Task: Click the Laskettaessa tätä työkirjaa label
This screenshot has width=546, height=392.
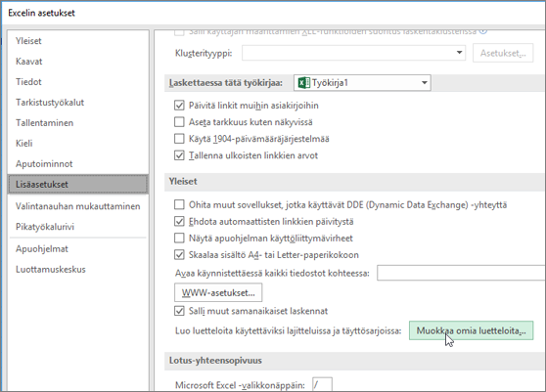Action: 226,83
